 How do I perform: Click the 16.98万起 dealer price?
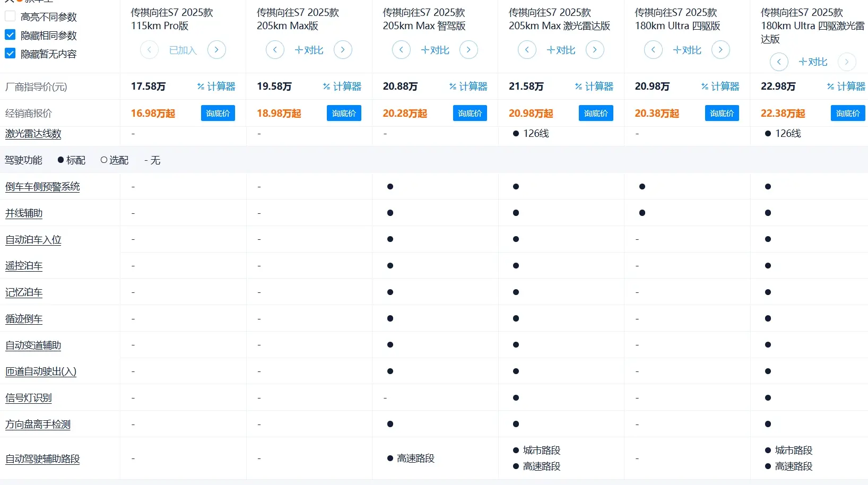pyautogui.click(x=153, y=114)
